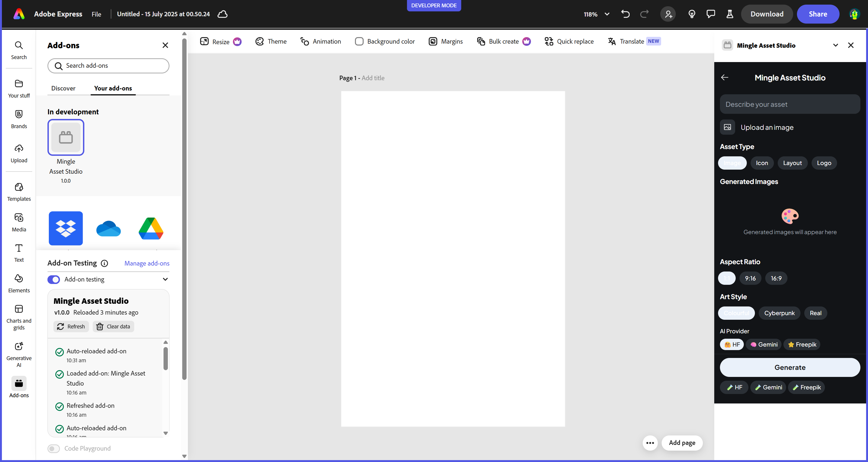The height and width of the screenshot is (462, 868).
Task: Open the File menu
Action: [x=96, y=14]
